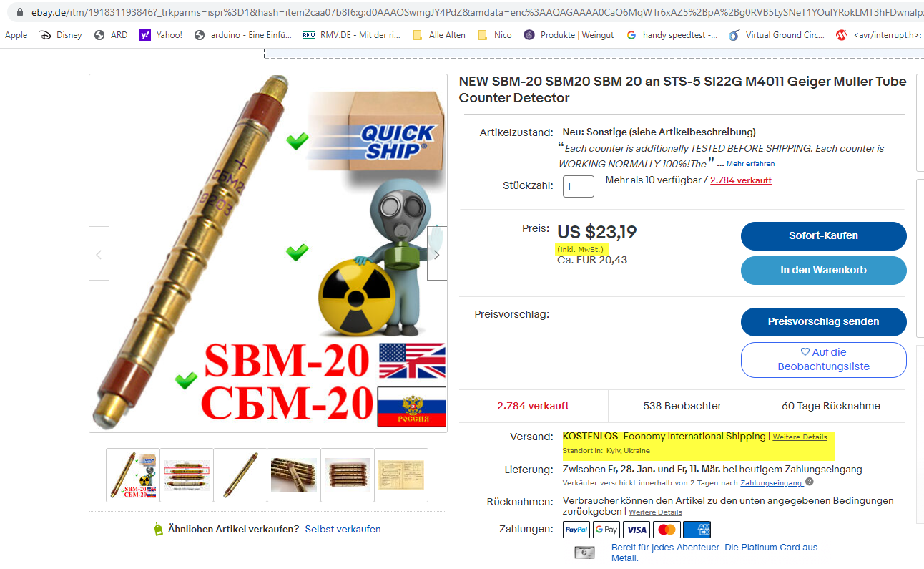Open the 2.784 verkauft tab

pyautogui.click(x=533, y=406)
